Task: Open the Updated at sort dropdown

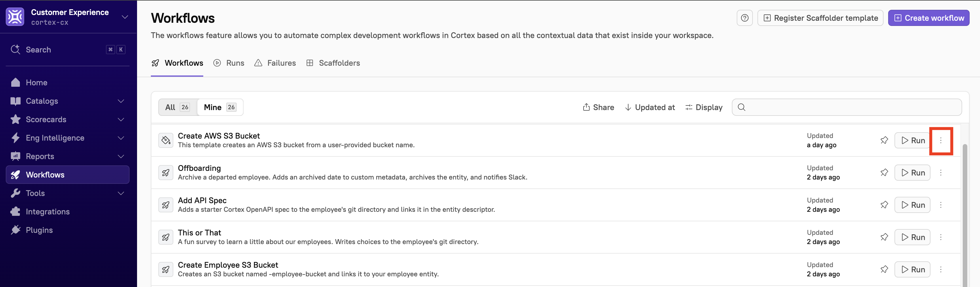Action: [650, 107]
